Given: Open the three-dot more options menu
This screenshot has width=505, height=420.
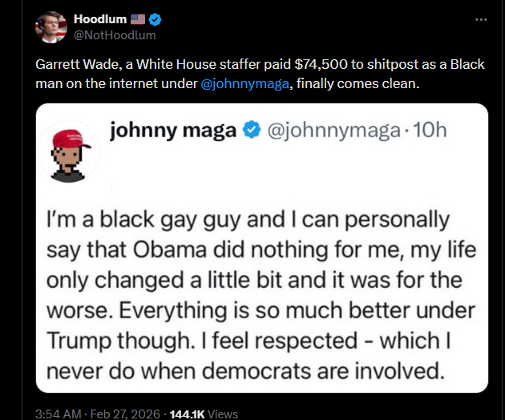Looking at the screenshot, I should pyautogui.click(x=481, y=19).
